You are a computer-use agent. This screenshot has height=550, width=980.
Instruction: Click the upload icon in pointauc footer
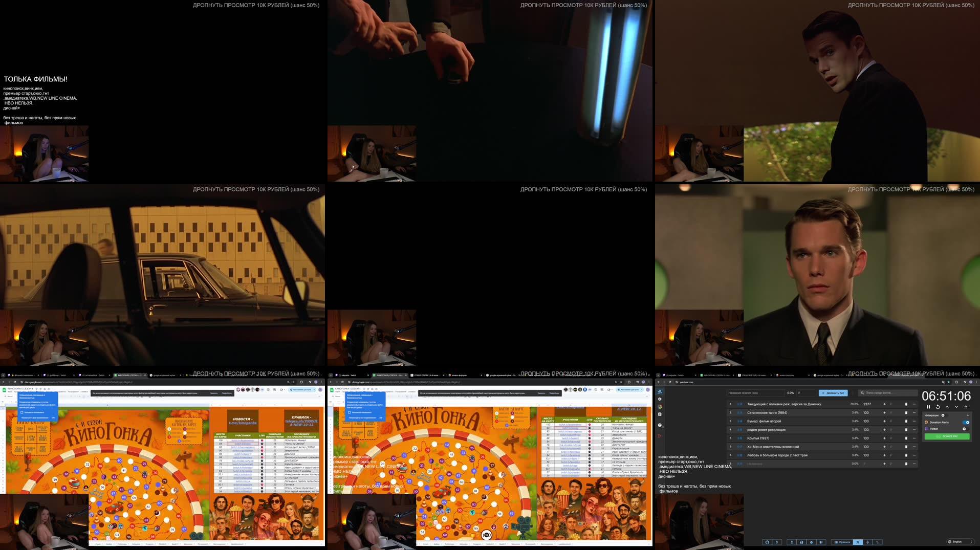[792, 542]
